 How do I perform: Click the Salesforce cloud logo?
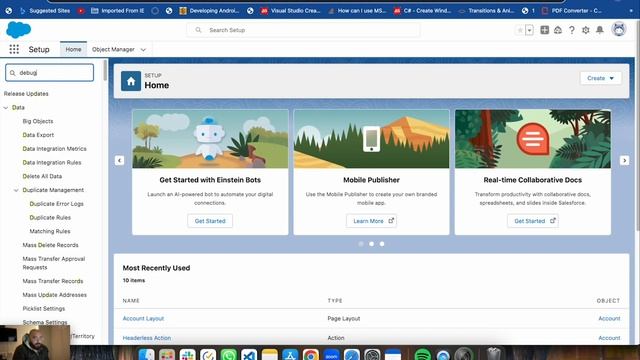(x=18, y=30)
